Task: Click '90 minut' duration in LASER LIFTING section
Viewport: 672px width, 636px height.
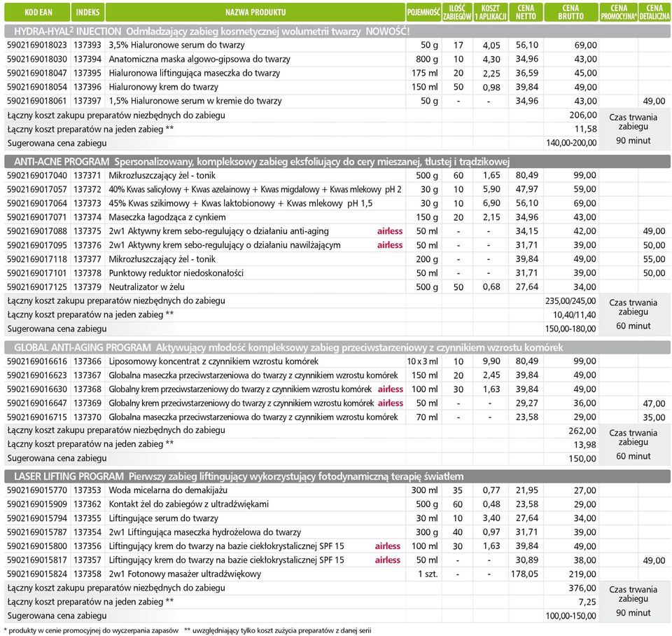Action: [x=633, y=613]
